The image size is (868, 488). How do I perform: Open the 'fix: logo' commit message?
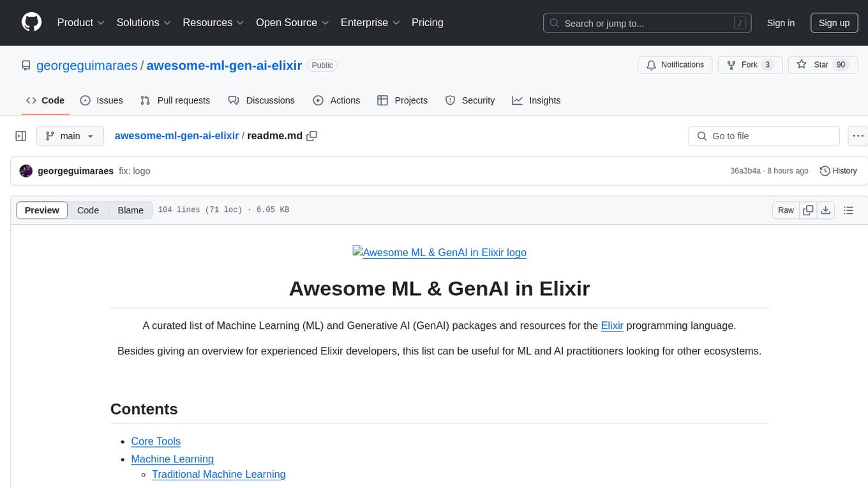tap(135, 171)
